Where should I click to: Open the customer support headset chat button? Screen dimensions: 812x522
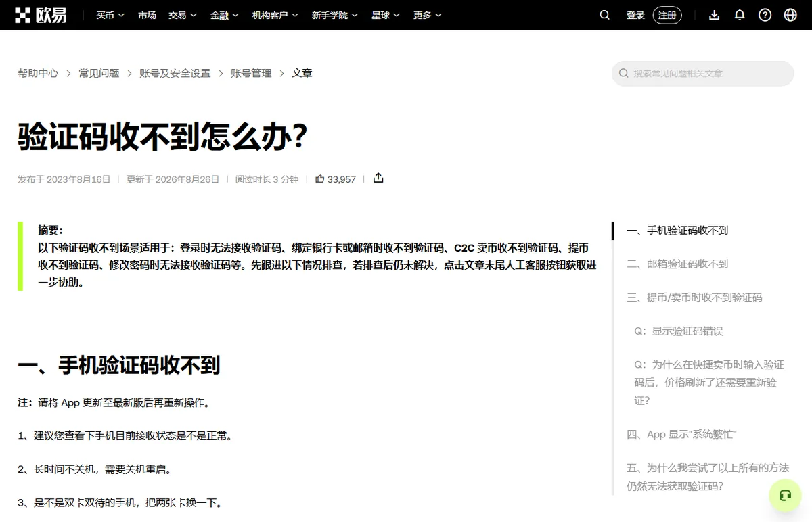[x=785, y=496]
